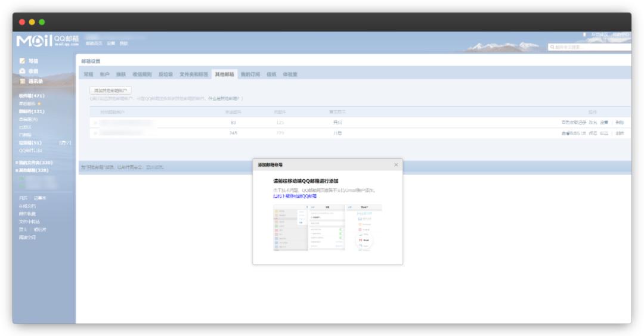The height and width of the screenshot is (336, 644).
Task: Open 垃圾箱(51) folder
Action: [30, 143]
